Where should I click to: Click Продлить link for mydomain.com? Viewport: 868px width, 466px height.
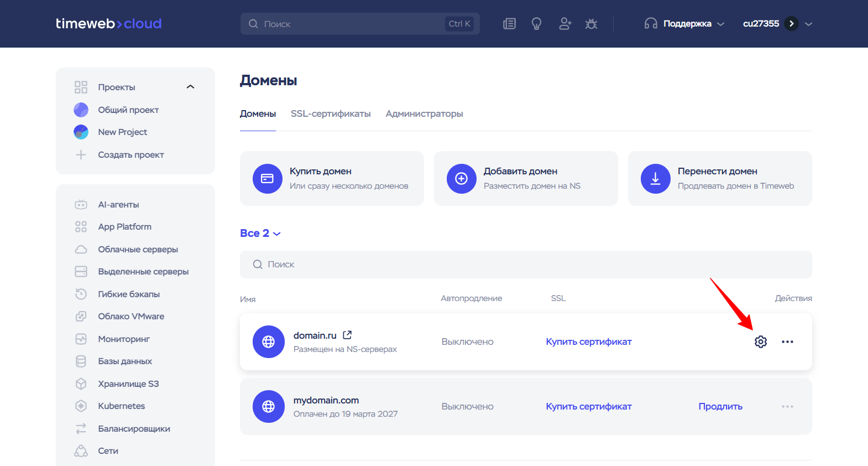pyautogui.click(x=720, y=407)
